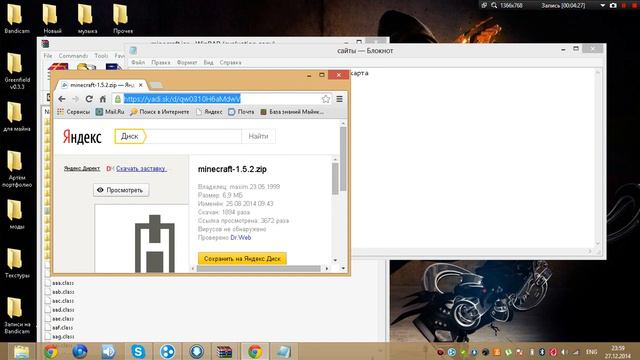Select the музыка desktop folder
640x360 pixels.
87,19
